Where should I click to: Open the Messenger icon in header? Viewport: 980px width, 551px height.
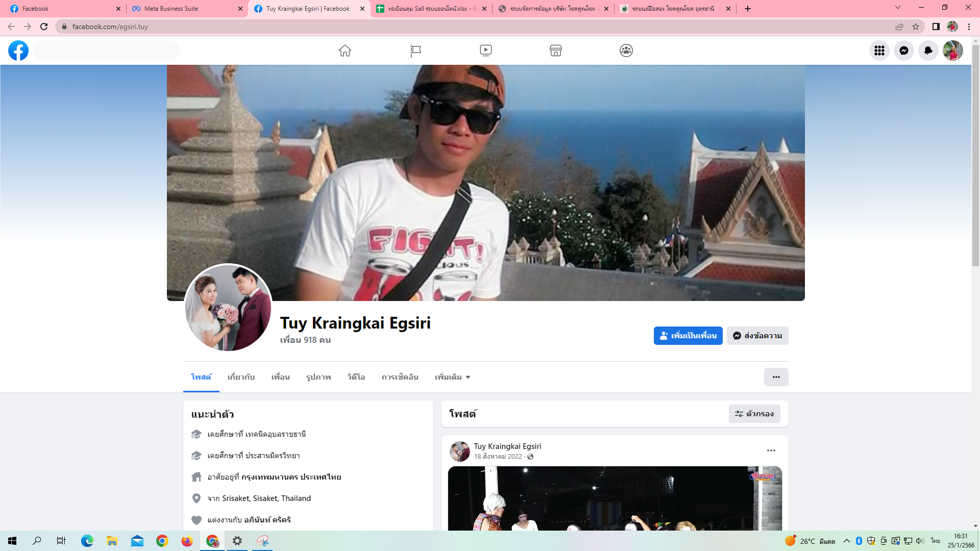click(x=903, y=51)
